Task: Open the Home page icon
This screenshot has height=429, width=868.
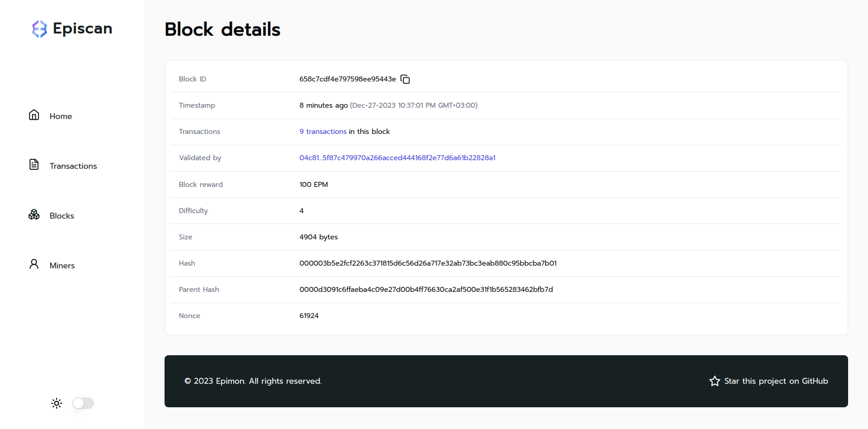Action: pyautogui.click(x=34, y=115)
